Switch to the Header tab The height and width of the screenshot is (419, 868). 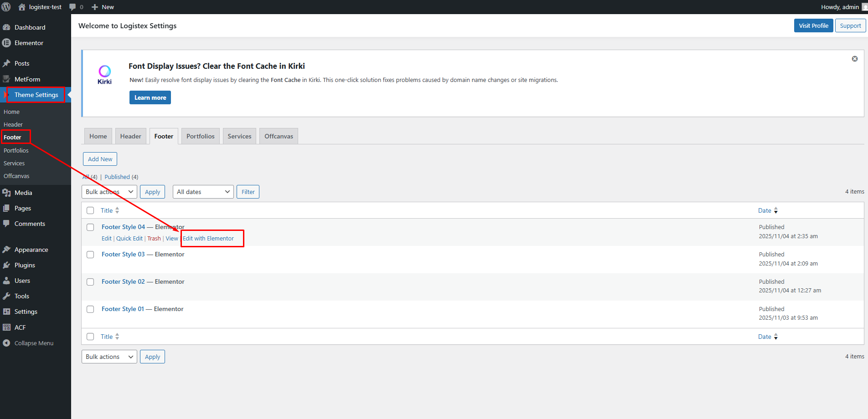(131, 136)
